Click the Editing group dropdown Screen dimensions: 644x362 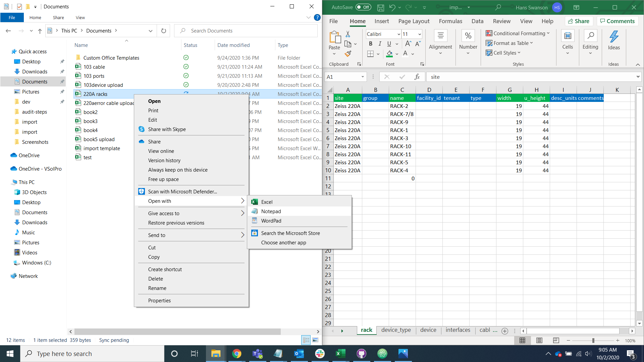pos(590,53)
